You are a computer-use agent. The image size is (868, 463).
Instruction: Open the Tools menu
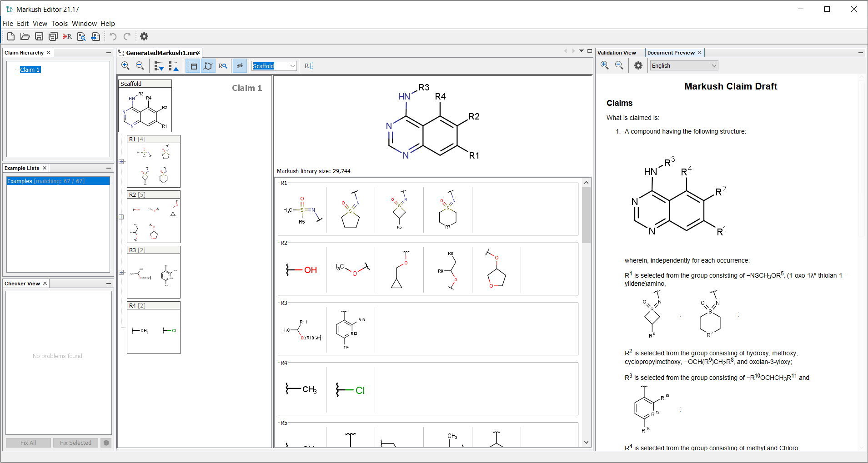59,24
